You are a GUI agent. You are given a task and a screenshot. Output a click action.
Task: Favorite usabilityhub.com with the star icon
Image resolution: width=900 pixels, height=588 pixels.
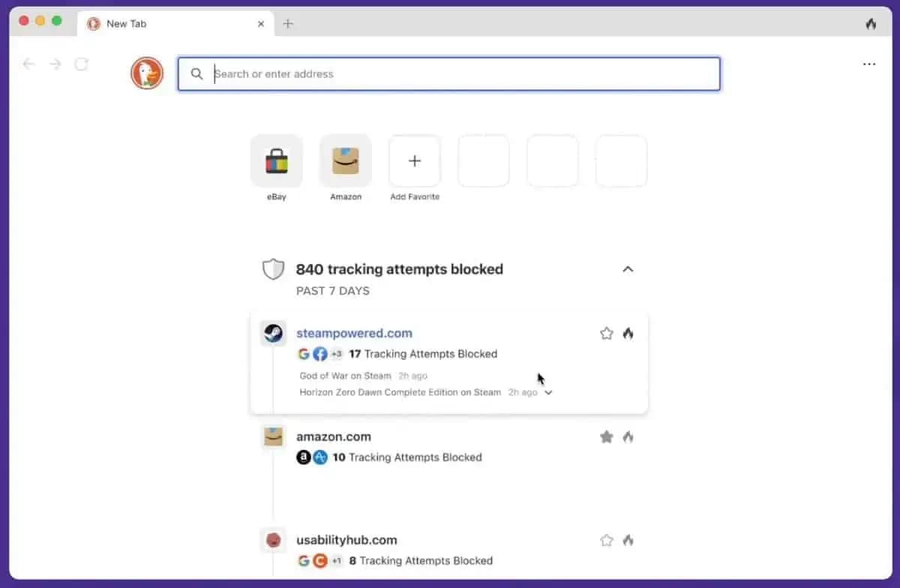607,540
